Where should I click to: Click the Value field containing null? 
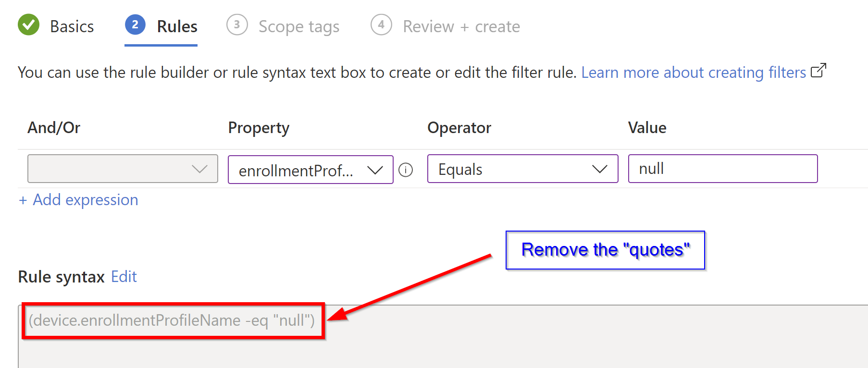pyautogui.click(x=722, y=169)
